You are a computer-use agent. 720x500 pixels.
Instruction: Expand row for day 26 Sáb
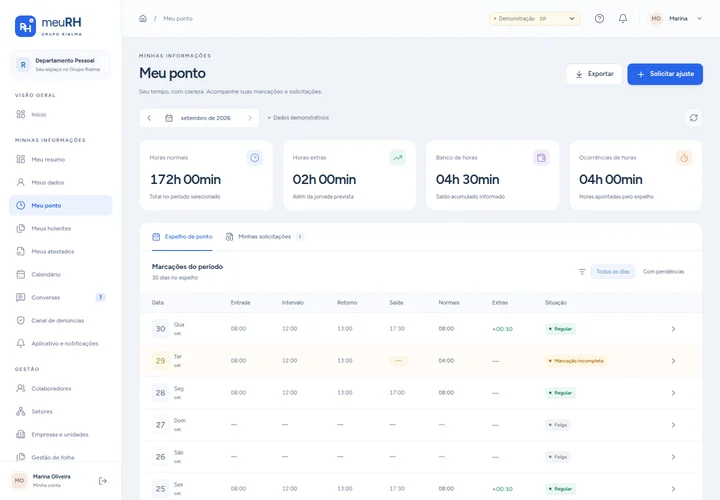coord(673,457)
